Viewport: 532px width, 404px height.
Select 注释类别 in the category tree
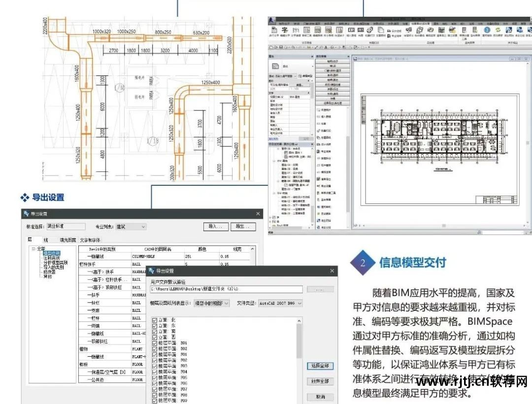(x=51, y=258)
